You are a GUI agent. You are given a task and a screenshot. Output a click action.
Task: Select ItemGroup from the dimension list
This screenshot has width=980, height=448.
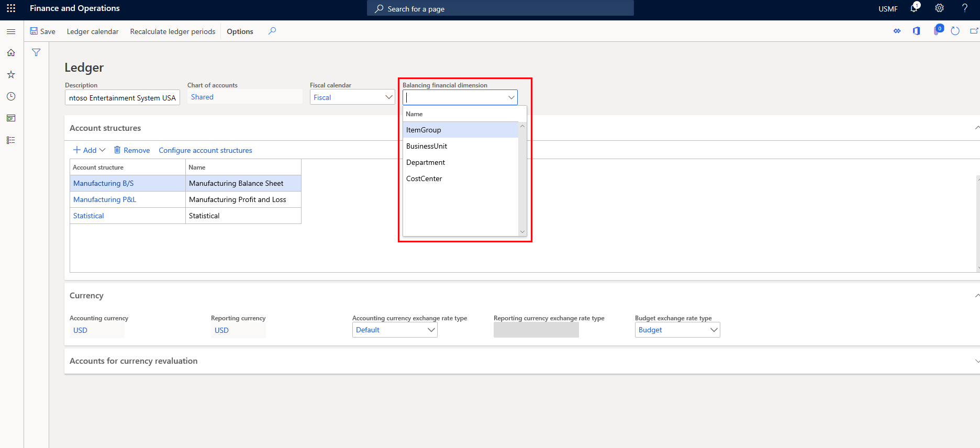pos(460,130)
